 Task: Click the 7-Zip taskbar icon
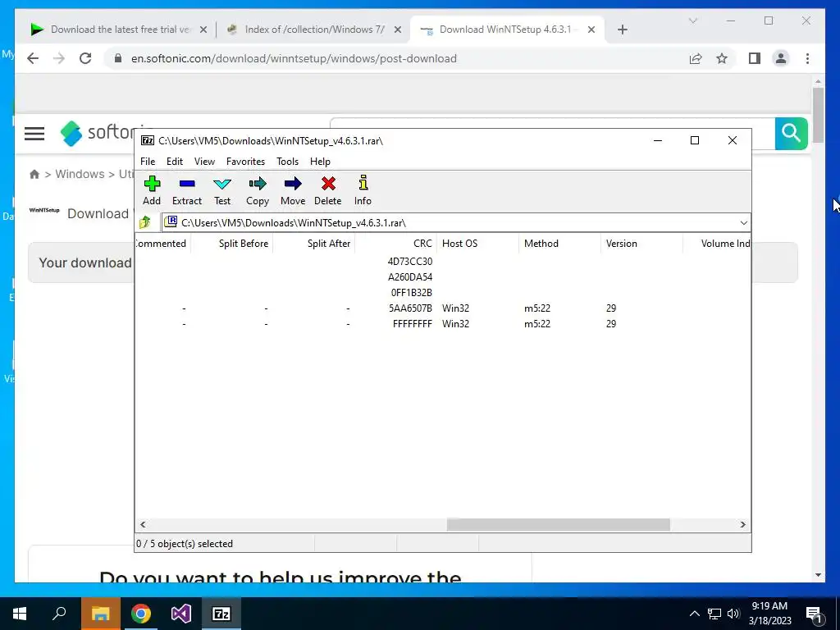221,614
